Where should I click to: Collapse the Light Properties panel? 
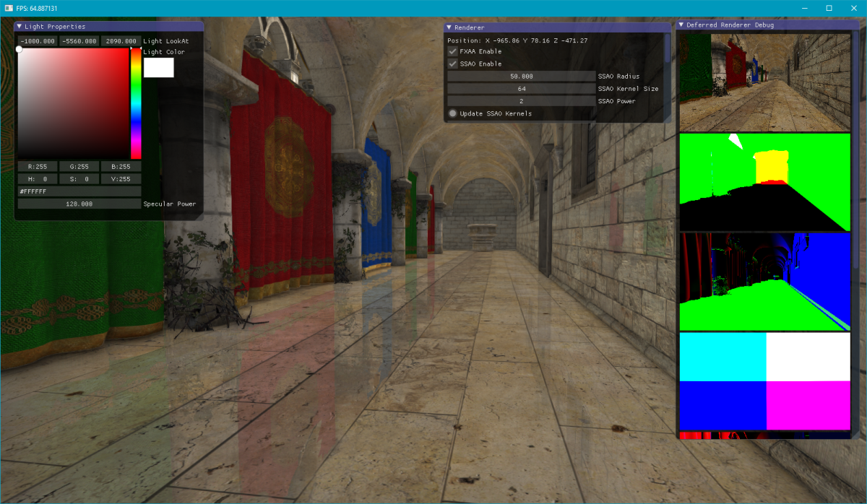pyautogui.click(x=19, y=26)
